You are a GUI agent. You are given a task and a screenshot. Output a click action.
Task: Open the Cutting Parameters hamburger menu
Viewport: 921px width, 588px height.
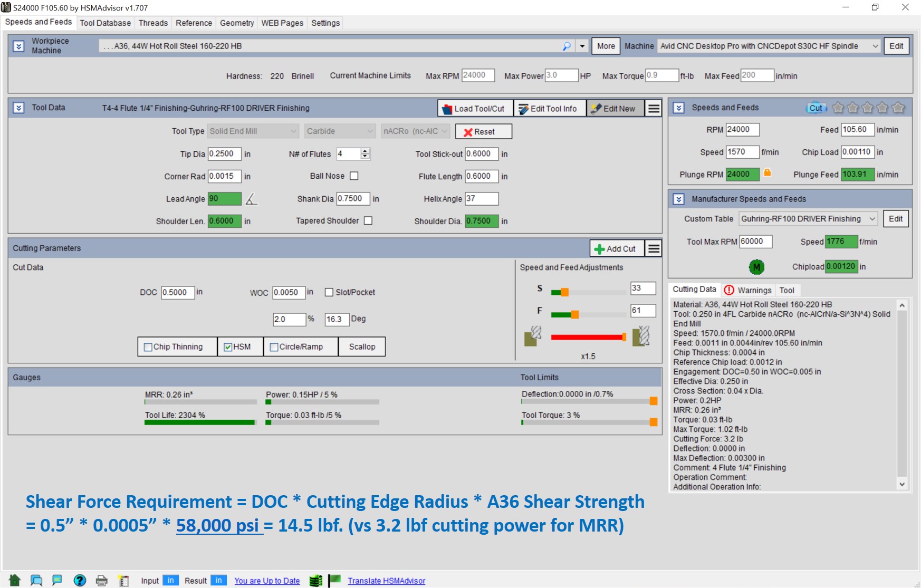[654, 248]
